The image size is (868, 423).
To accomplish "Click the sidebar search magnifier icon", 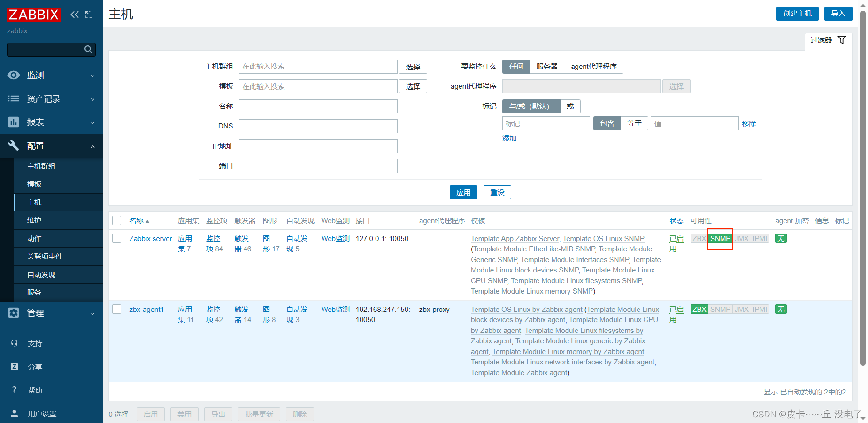I will 88,50.
